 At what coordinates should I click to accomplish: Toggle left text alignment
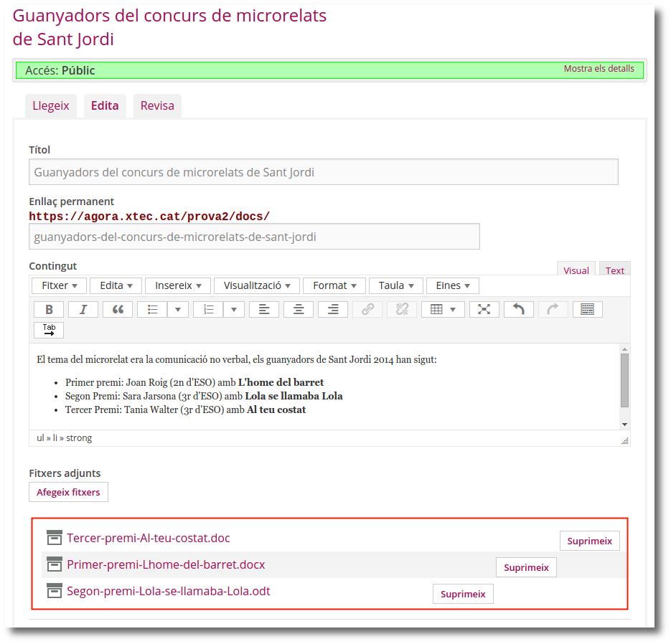(264, 309)
